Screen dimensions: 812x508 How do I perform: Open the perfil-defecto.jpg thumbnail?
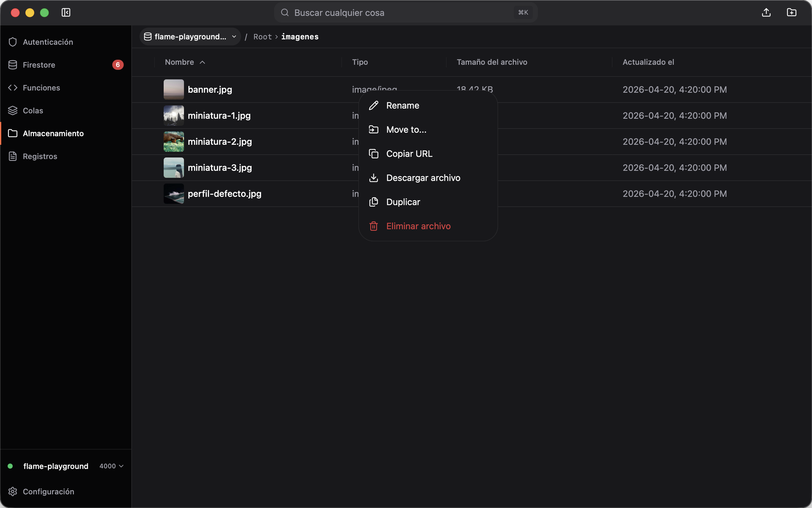click(x=174, y=194)
